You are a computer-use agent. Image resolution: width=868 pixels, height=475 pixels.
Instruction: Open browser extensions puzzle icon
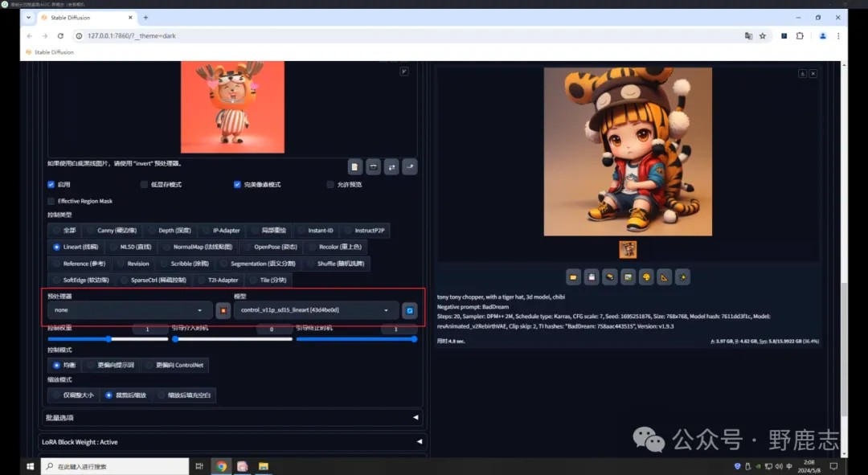point(800,35)
